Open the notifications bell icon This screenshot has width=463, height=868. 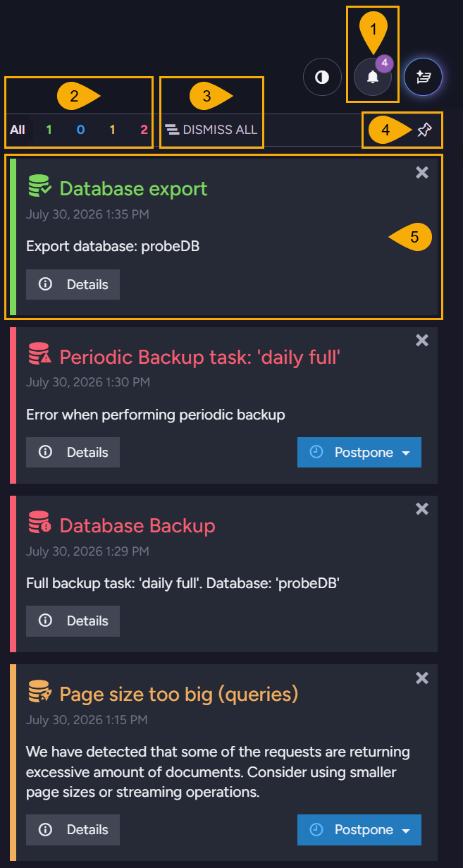tap(373, 77)
